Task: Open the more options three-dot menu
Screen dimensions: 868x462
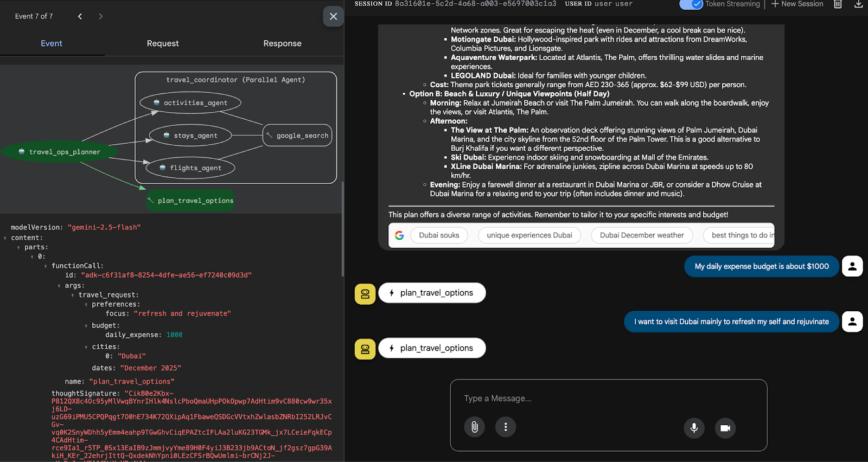Action: click(505, 427)
